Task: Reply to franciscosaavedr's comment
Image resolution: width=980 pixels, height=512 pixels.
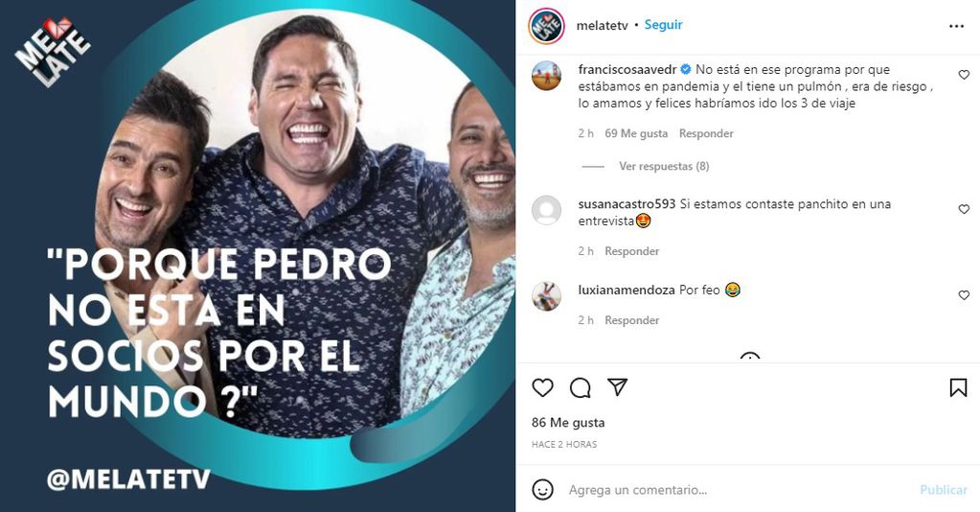Action: 706,133
